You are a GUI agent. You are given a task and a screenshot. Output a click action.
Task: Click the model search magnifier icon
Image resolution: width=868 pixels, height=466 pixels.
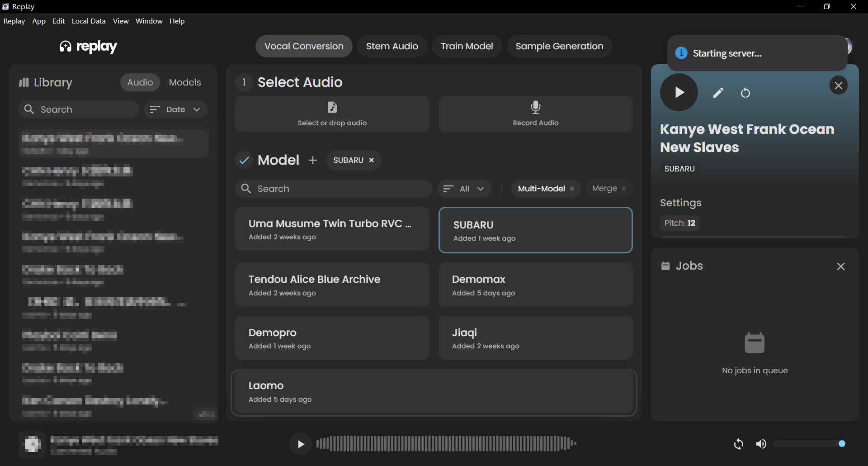point(246,189)
